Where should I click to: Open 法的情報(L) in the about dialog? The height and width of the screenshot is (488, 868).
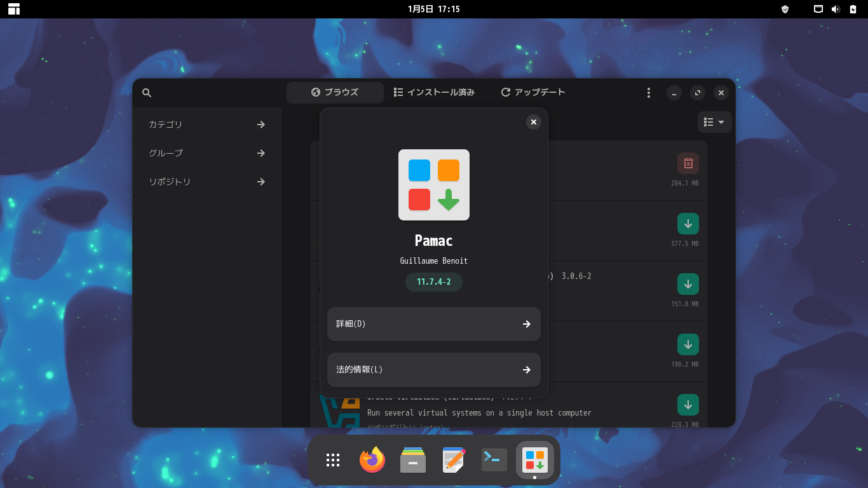click(434, 370)
